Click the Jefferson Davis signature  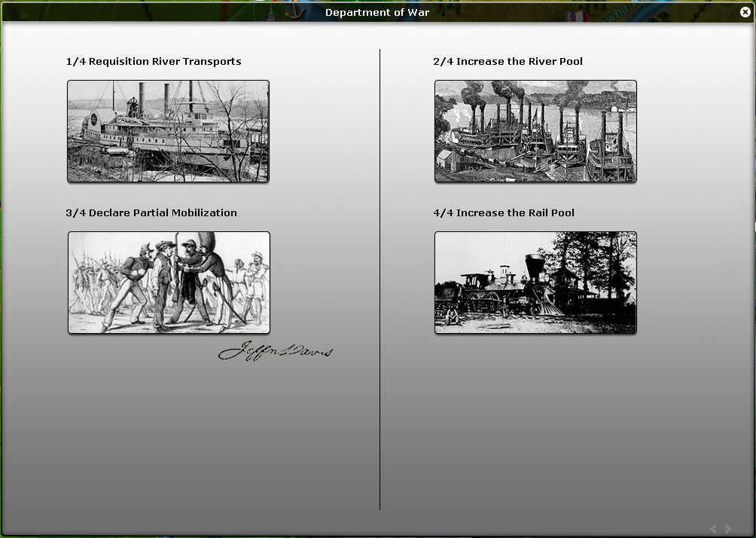click(x=275, y=351)
